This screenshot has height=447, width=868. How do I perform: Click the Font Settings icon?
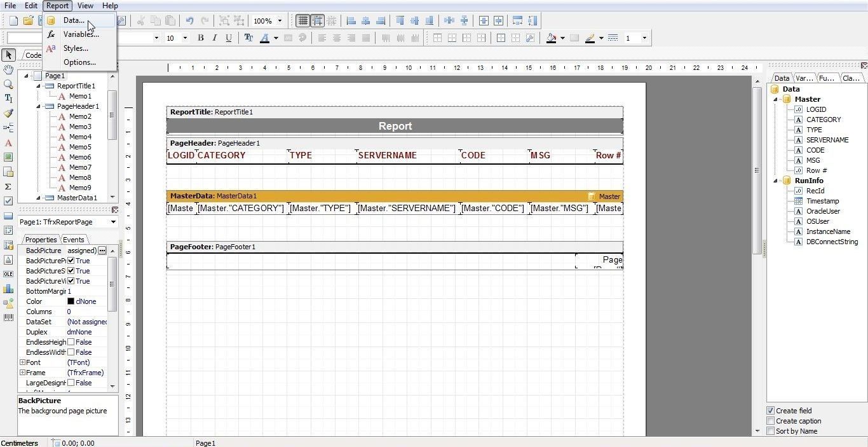coord(248,38)
